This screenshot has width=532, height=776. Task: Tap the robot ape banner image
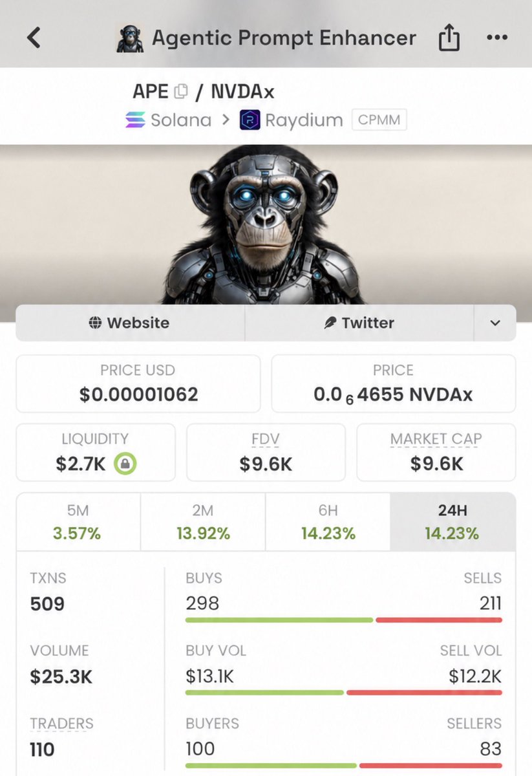[x=266, y=224]
